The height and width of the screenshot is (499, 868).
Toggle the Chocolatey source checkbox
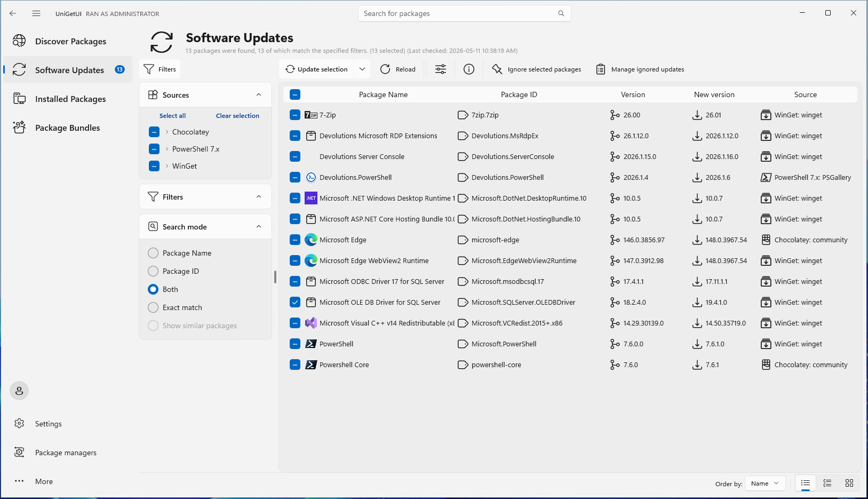pos(154,132)
